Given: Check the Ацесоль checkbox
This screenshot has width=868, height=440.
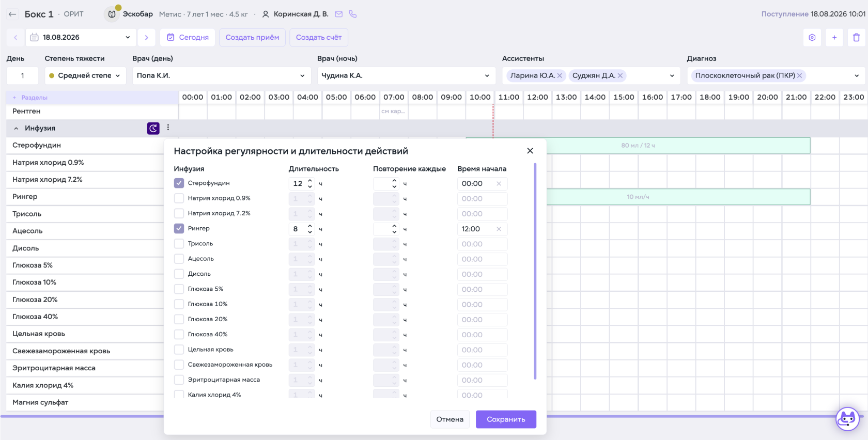Looking at the screenshot, I should tap(179, 259).
